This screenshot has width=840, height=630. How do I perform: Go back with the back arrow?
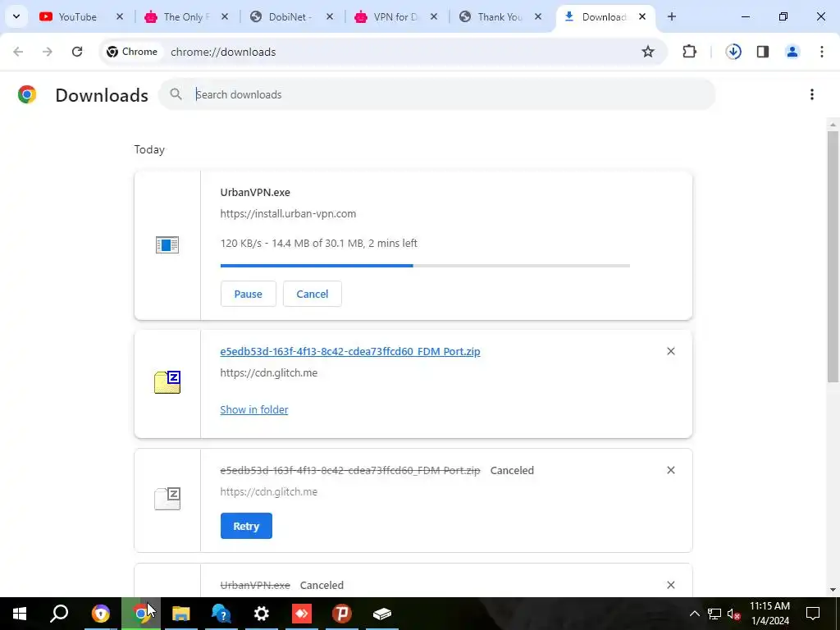point(18,52)
